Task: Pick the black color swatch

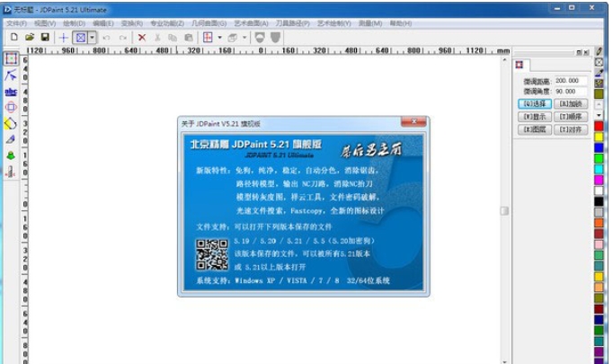Action: point(599,201)
